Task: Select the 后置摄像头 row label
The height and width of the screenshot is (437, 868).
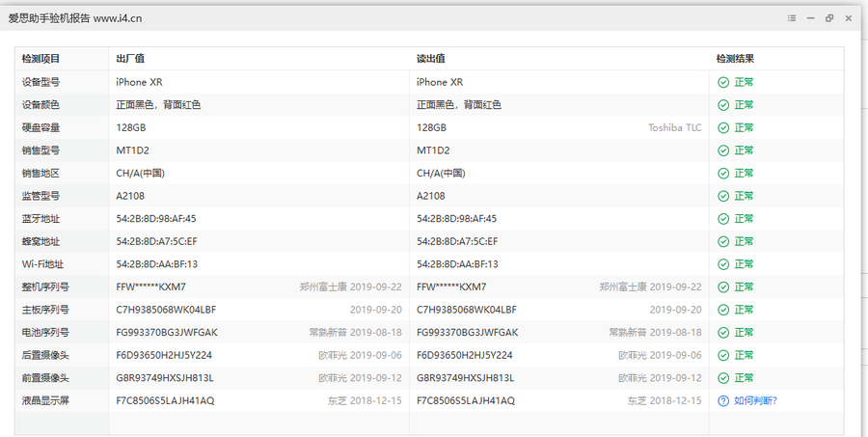Action: click(45, 355)
